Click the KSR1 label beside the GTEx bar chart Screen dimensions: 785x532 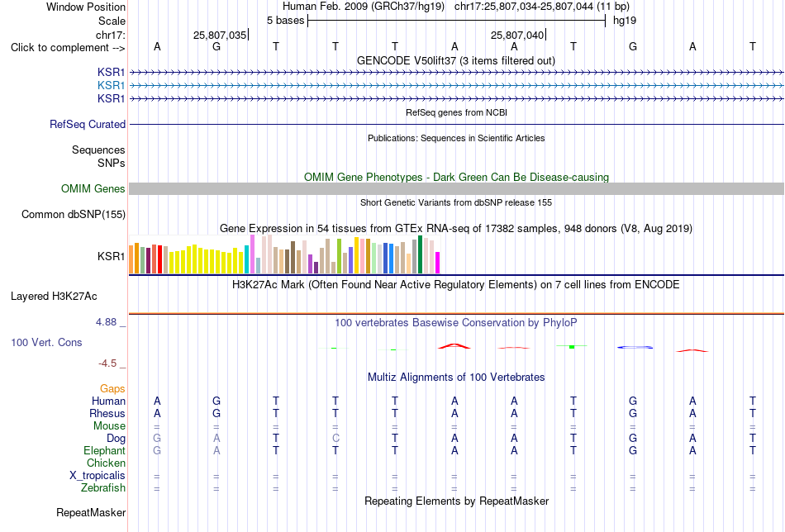coord(112,256)
